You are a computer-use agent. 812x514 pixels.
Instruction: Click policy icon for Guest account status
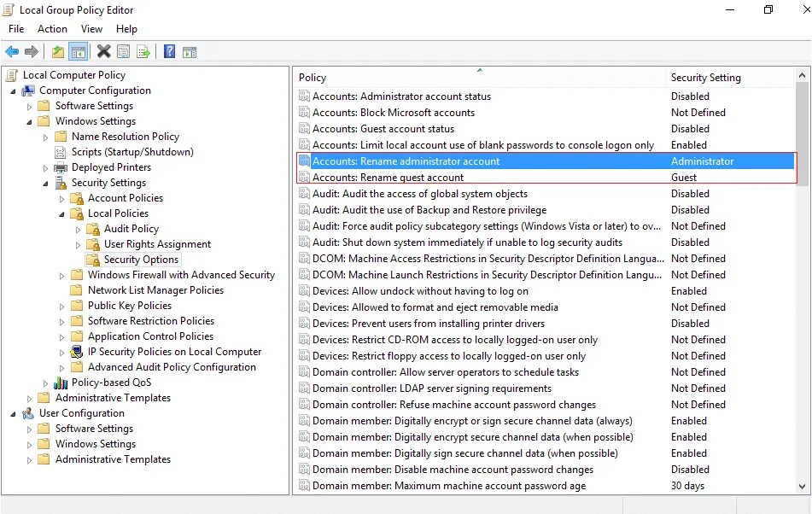pyautogui.click(x=304, y=129)
